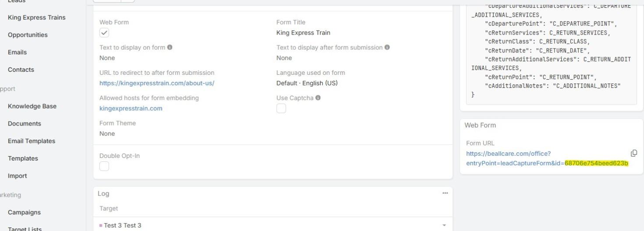Click the Use Captcha info icon
This screenshot has height=231, width=644.
tap(318, 98)
